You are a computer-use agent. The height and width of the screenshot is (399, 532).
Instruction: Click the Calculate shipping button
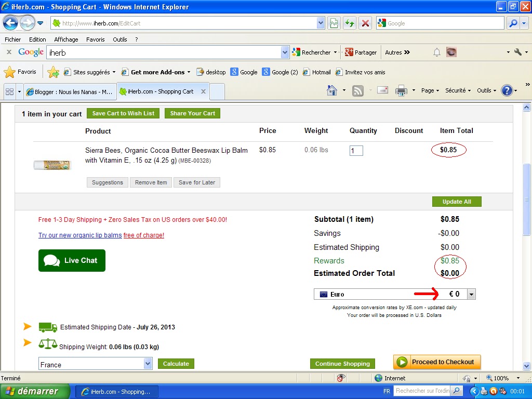click(x=176, y=364)
